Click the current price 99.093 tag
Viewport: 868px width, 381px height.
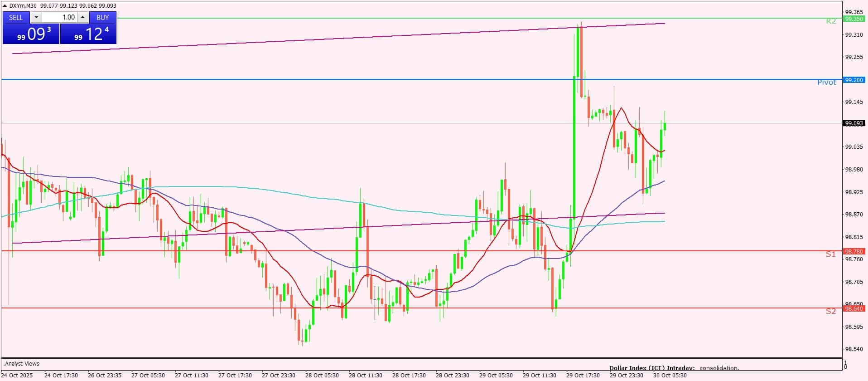point(854,123)
